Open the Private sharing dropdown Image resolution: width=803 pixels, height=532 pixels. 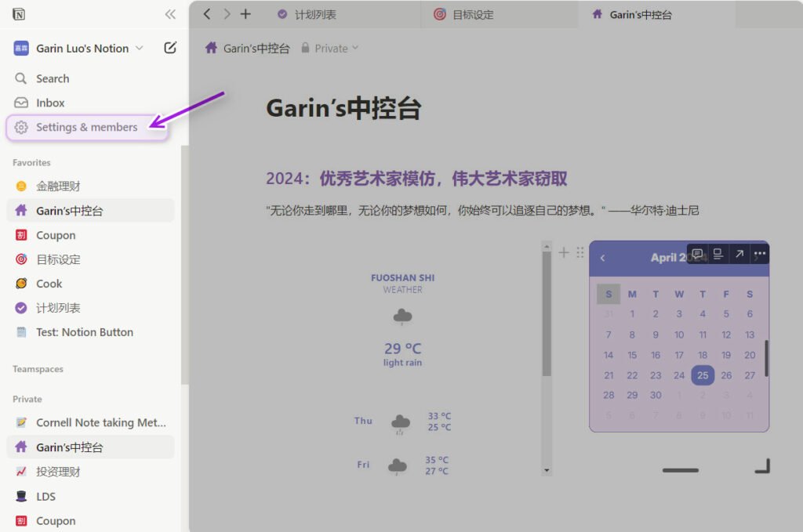[330, 48]
